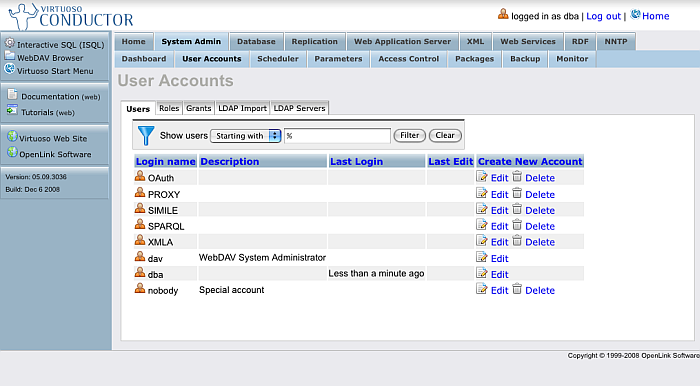Open the System Admin tab
The height and width of the screenshot is (386, 700).
point(191,42)
